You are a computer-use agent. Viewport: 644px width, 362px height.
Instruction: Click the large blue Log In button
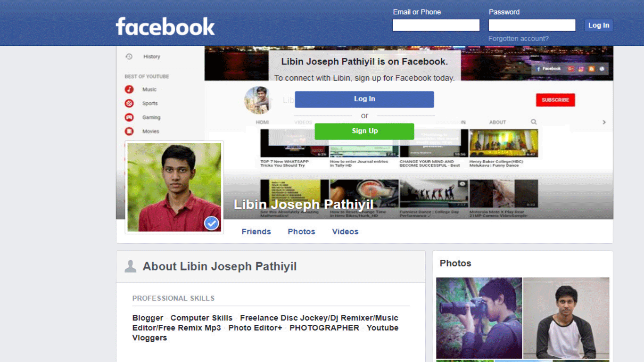364,99
